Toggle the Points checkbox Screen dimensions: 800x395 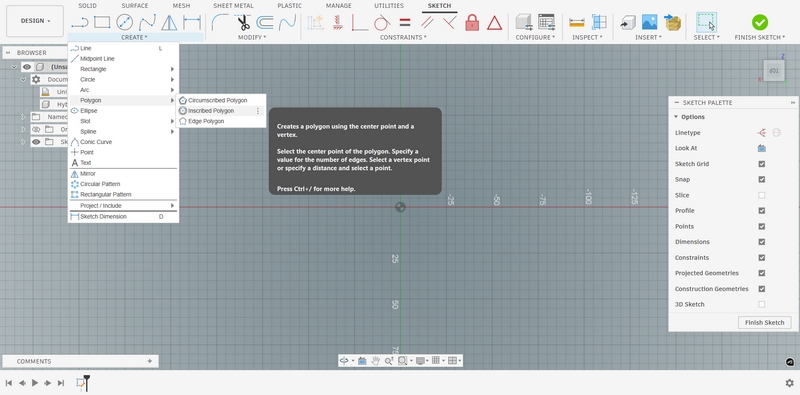point(762,226)
